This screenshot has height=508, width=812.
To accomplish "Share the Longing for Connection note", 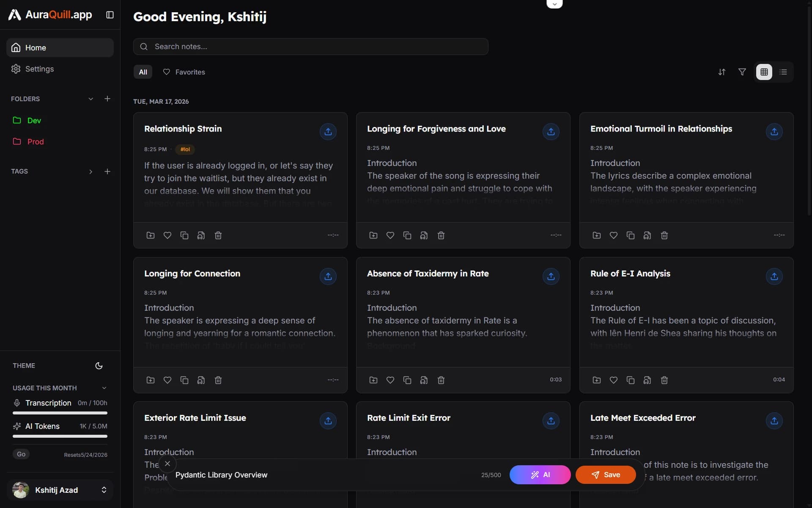I will (328, 276).
